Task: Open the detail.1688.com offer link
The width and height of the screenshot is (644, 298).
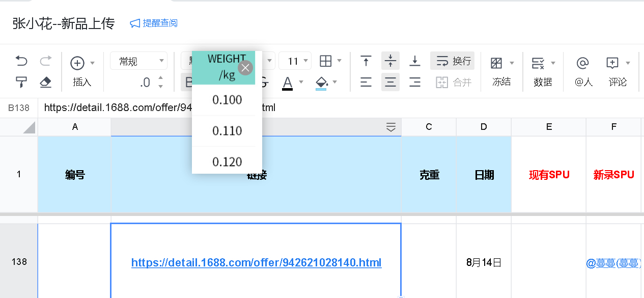Action: click(256, 263)
